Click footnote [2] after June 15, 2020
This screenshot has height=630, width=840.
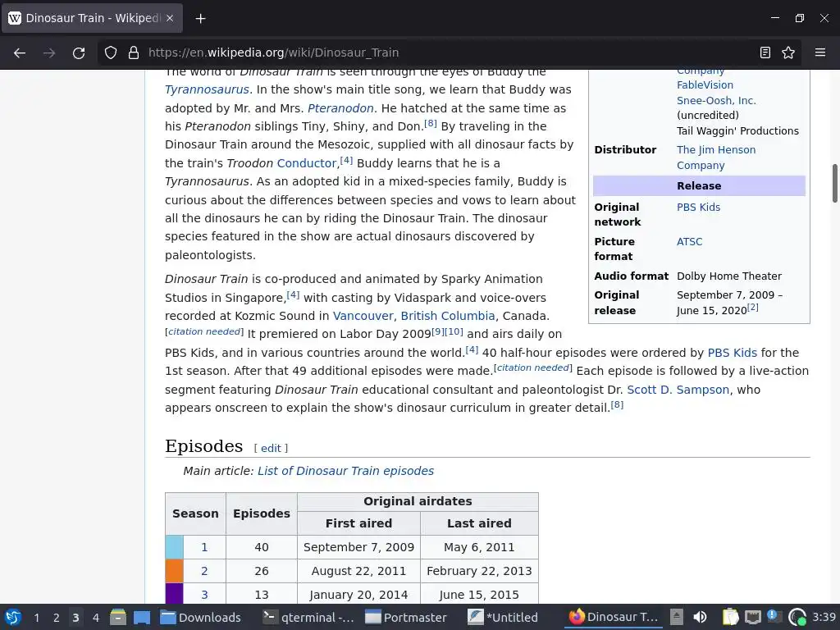(x=753, y=307)
